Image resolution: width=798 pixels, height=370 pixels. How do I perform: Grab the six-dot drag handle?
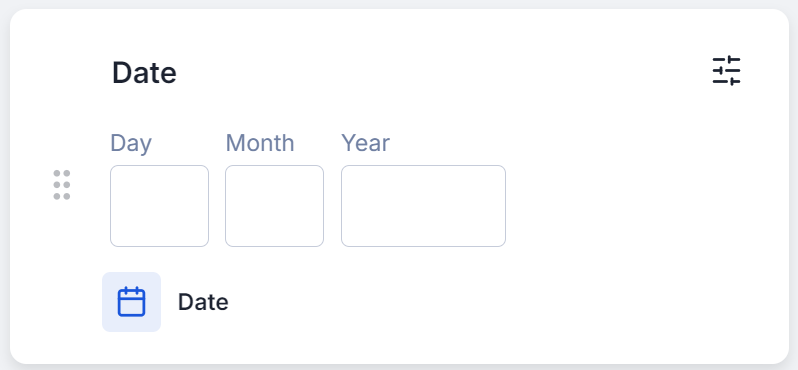coord(62,185)
